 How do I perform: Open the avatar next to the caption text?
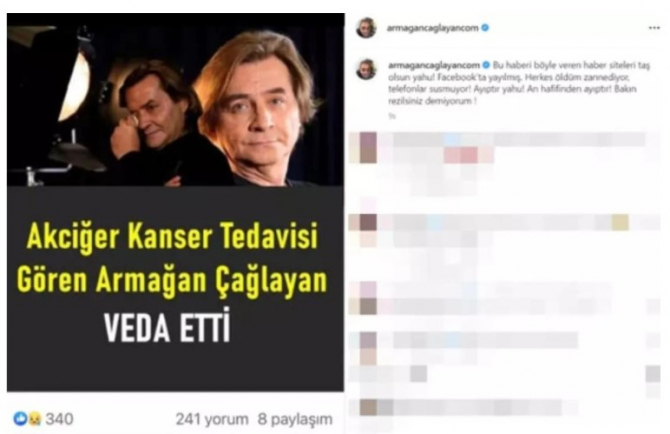(366, 69)
